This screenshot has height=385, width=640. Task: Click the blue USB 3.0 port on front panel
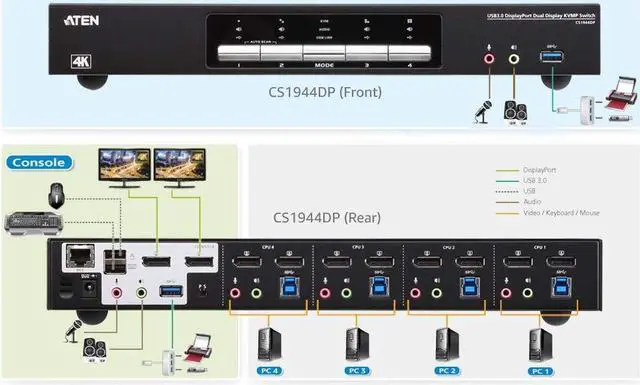coord(552,56)
